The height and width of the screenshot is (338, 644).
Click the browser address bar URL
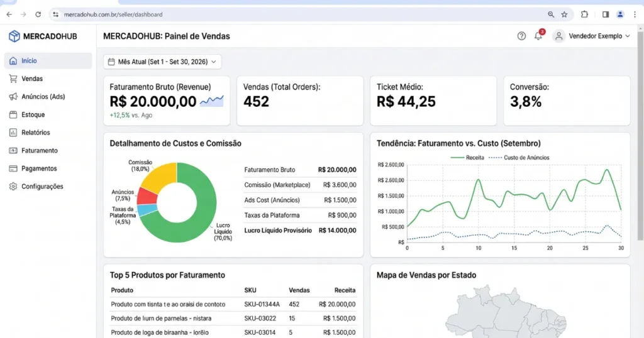[113, 14]
